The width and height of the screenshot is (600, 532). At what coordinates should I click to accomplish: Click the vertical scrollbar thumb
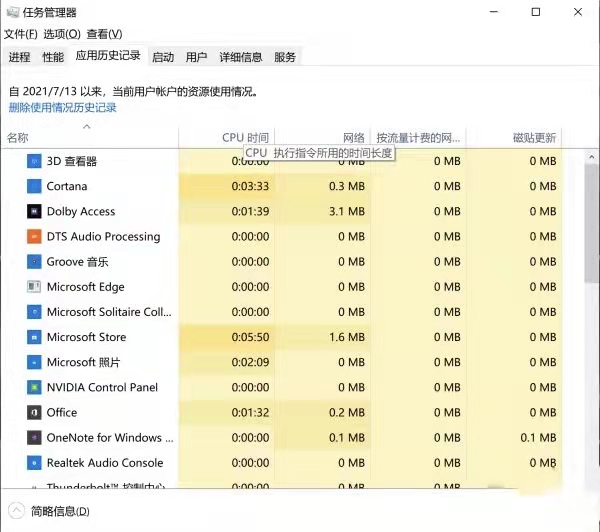coord(592,224)
